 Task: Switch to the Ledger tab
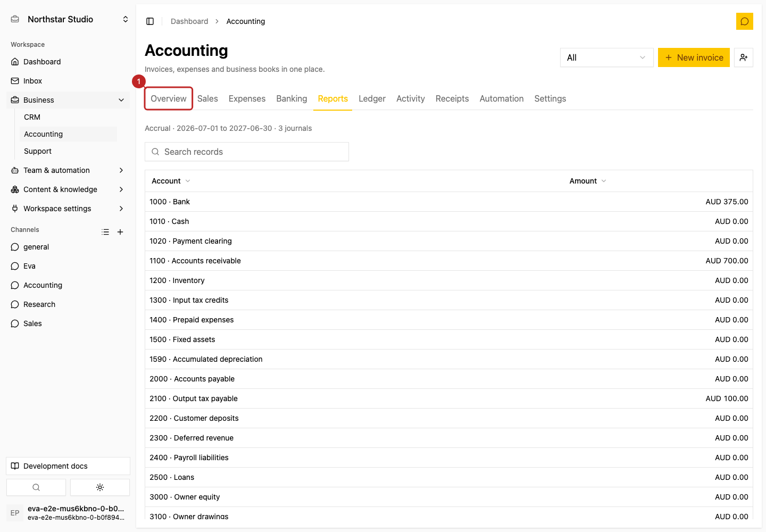click(x=372, y=98)
